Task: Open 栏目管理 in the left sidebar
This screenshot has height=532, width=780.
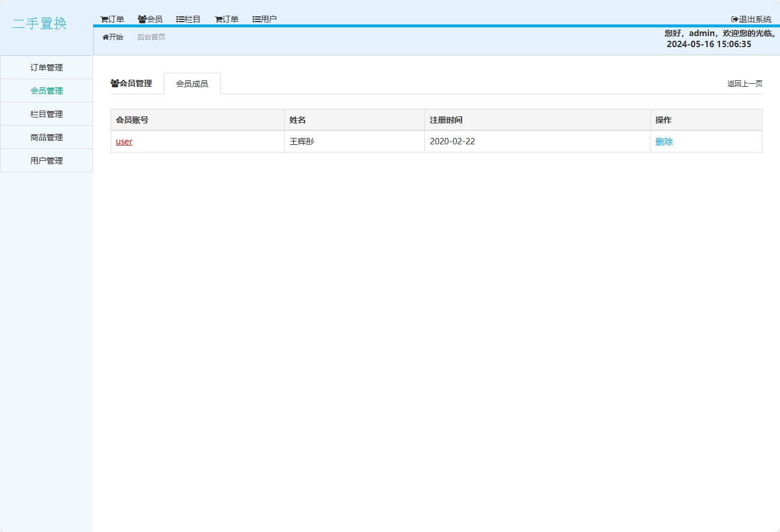Action: coord(47,114)
